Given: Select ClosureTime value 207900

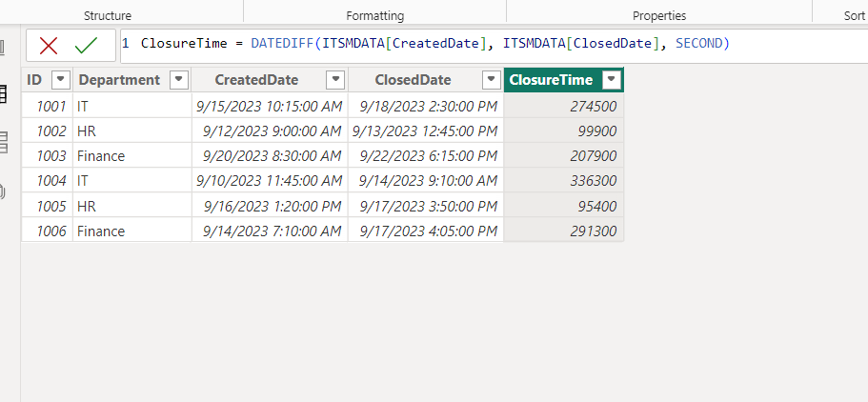Looking at the screenshot, I should (564, 155).
